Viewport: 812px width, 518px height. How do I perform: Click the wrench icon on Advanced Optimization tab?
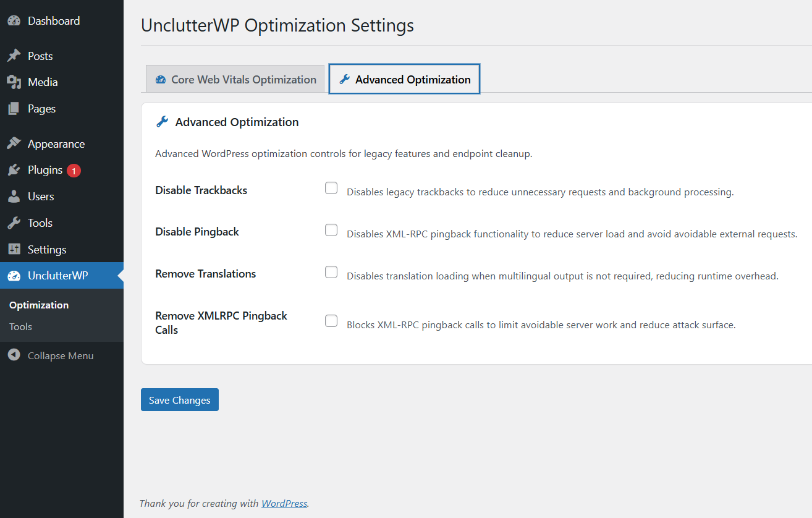[345, 79]
